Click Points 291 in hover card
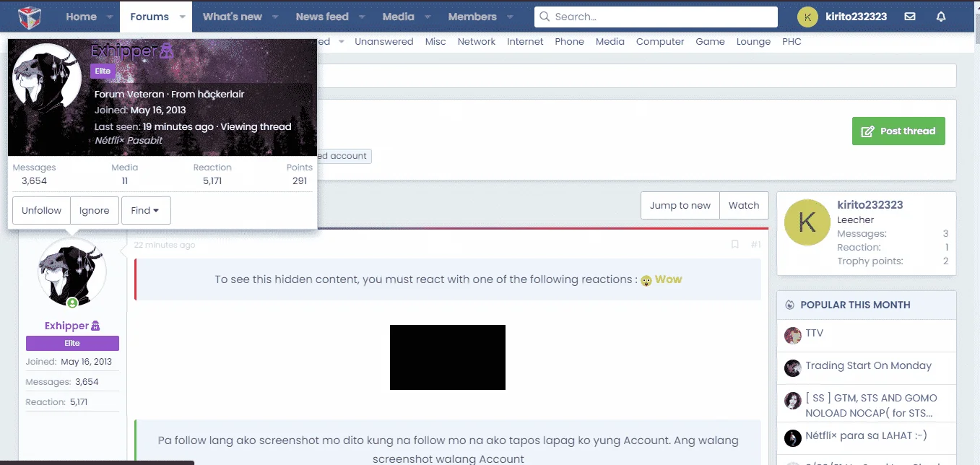The image size is (980, 465). click(x=300, y=174)
